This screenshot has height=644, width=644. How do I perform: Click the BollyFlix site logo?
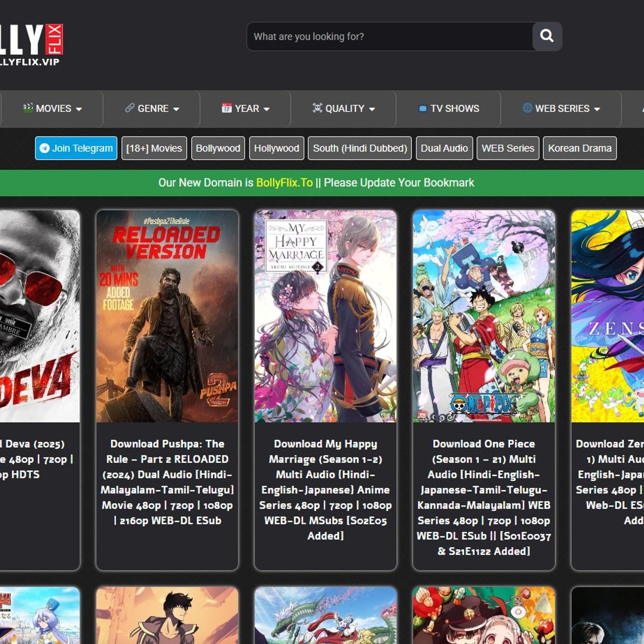[31, 45]
